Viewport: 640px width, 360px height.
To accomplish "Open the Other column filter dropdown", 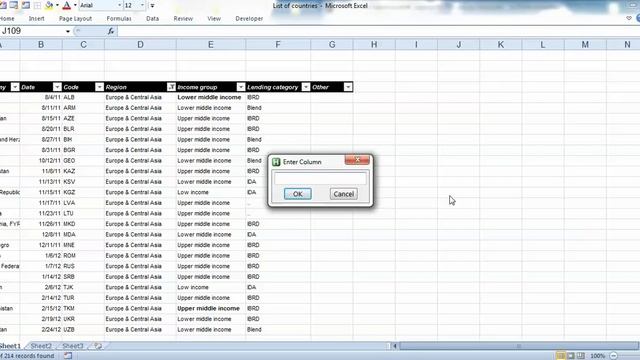I will [x=348, y=87].
